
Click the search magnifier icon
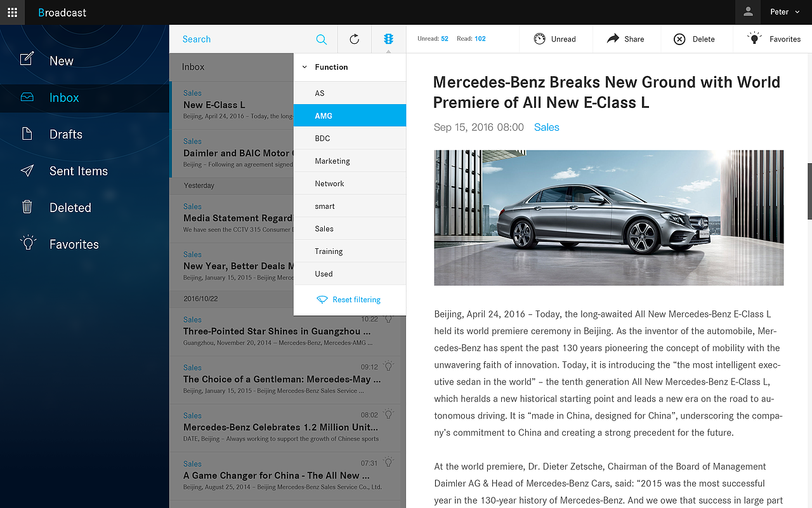point(322,39)
